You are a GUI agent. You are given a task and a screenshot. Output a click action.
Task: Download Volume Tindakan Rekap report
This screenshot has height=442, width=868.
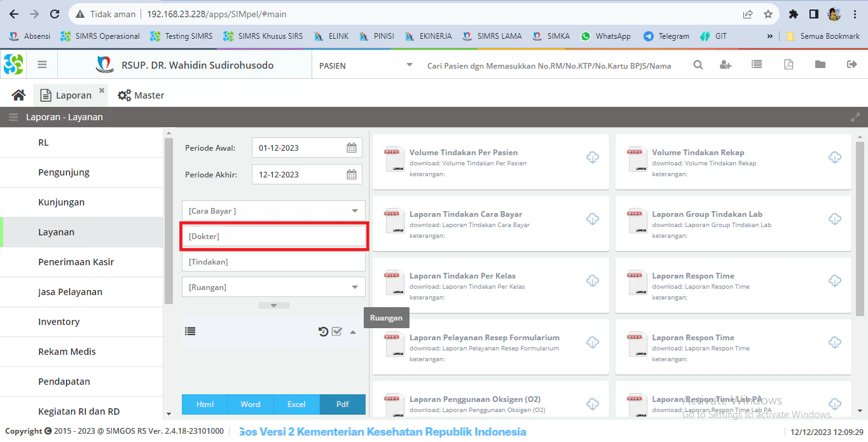(x=835, y=158)
